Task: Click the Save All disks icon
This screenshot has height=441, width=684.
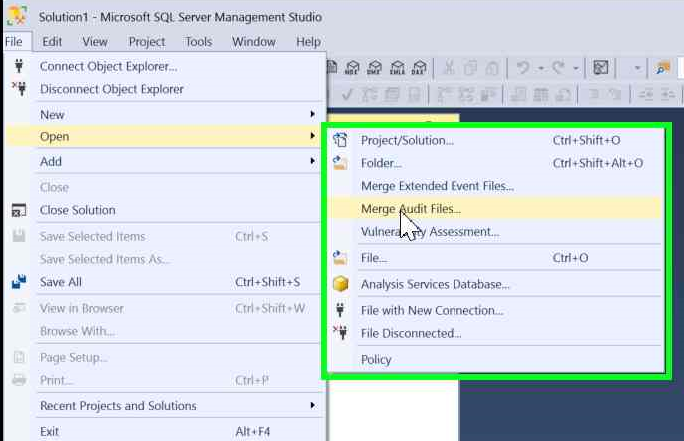Action: click(19, 282)
